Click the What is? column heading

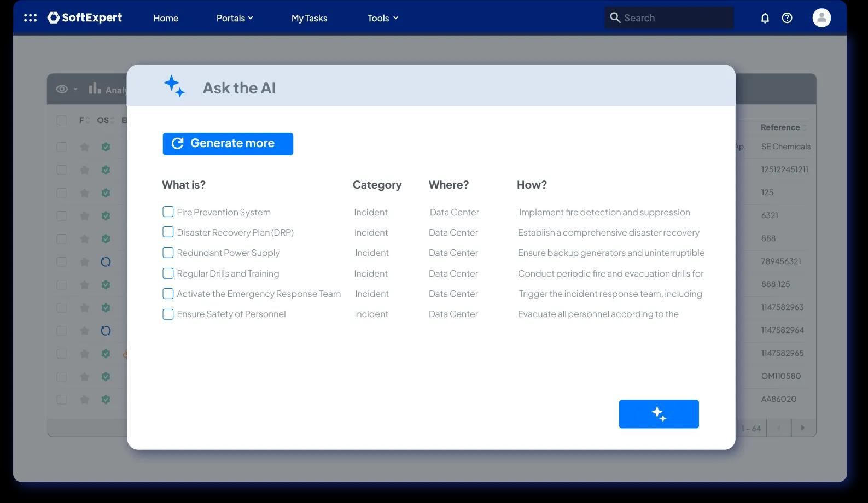click(184, 185)
